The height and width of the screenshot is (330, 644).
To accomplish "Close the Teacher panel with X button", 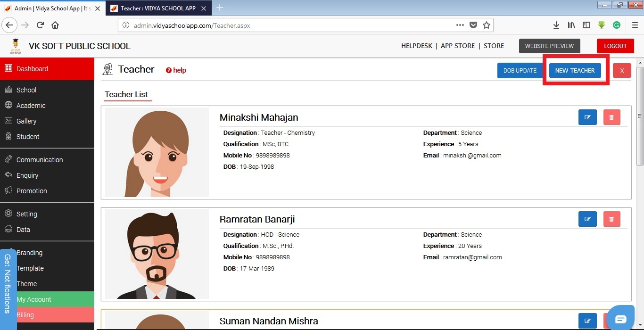I will click(x=622, y=71).
